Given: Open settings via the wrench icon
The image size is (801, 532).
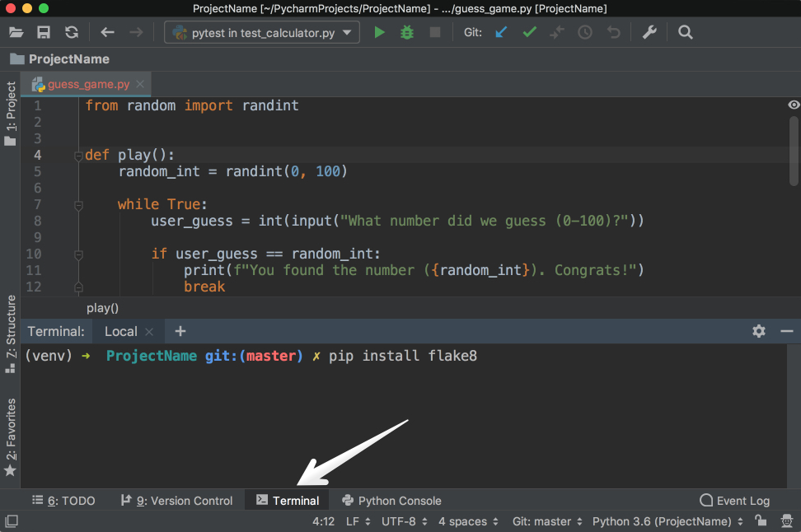Looking at the screenshot, I should (649, 33).
